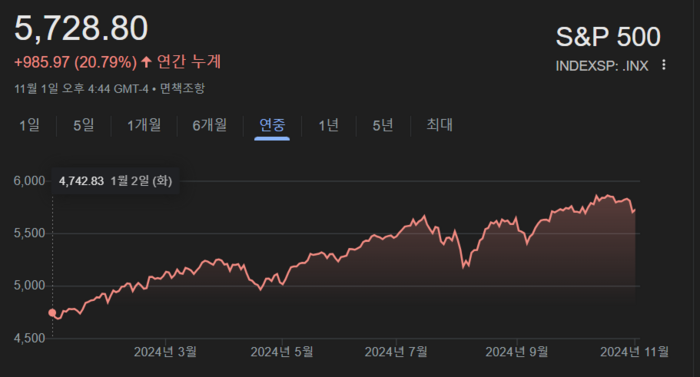Click the 2024년 7월 axis label
Image resolution: width=700 pixels, height=377 pixels.
tap(396, 352)
